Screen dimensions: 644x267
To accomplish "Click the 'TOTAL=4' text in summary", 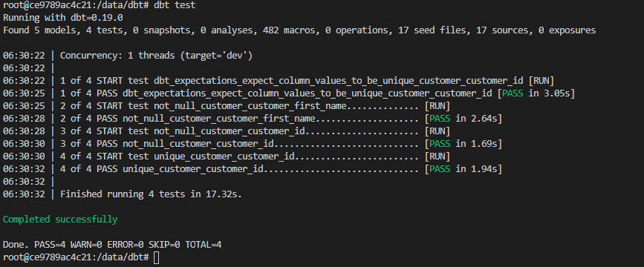I will pyautogui.click(x=204, y=245).
